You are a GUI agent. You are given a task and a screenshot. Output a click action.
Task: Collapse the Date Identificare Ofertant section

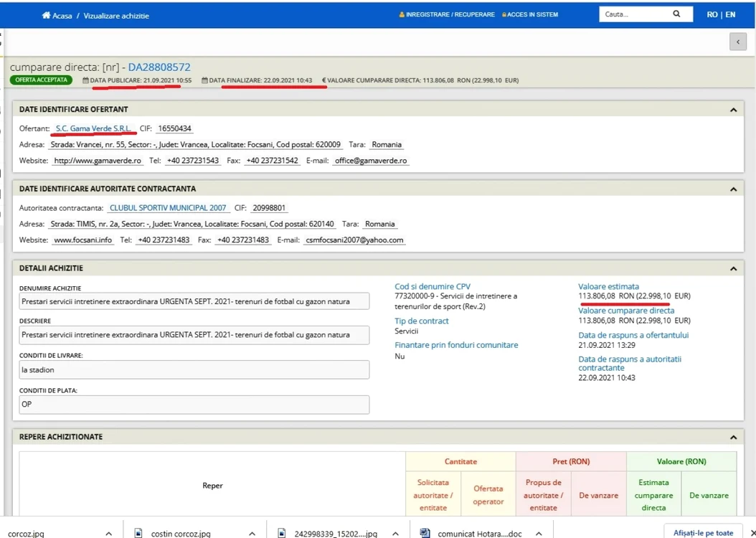click(x=733, y=110)
